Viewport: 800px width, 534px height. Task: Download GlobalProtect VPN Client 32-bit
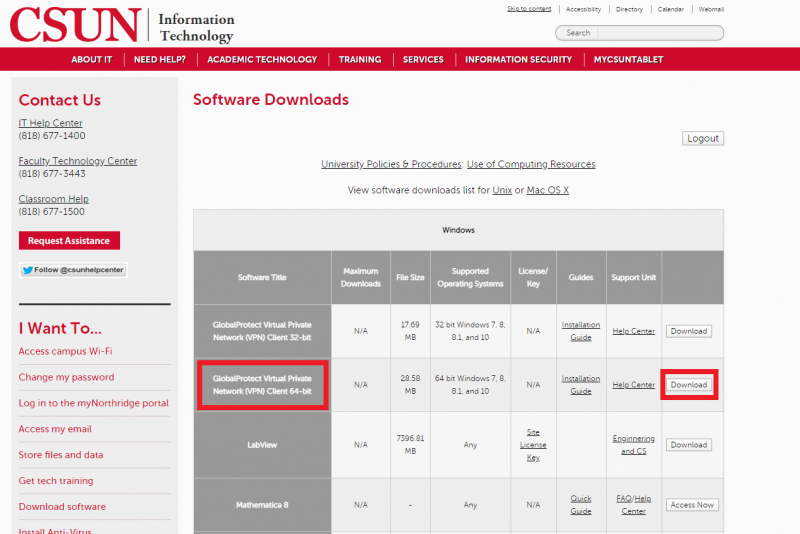[688, 331]
